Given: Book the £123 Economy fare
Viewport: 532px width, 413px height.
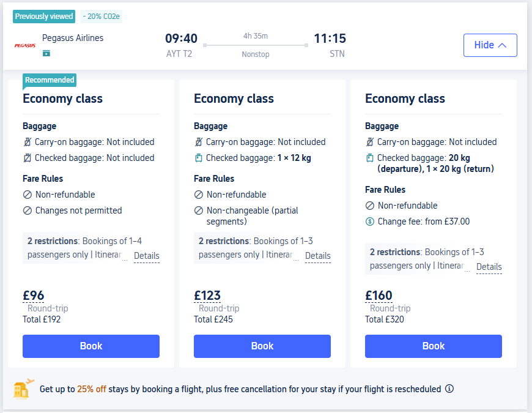Looking at the screenshot, I should (x=262, y=346).
